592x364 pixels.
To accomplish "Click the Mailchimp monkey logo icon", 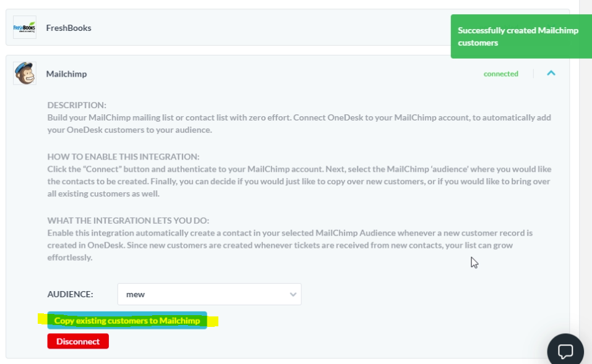I will coord(25,73).
